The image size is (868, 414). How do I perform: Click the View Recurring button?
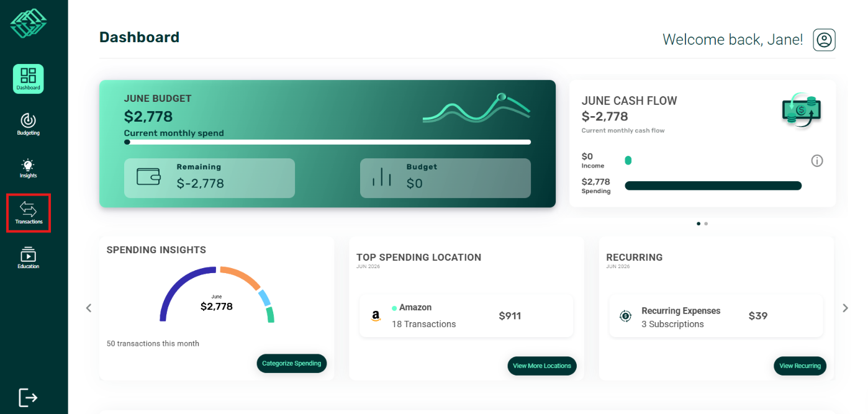tap(800, 366)
